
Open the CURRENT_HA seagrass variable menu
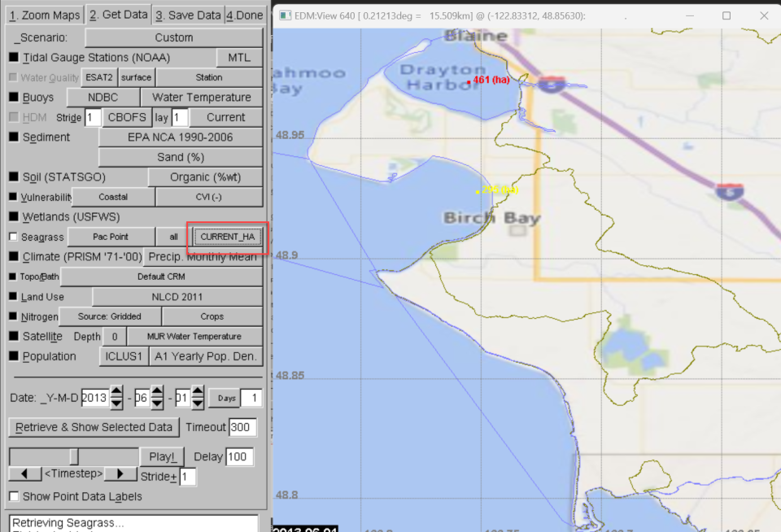[227, 237]
